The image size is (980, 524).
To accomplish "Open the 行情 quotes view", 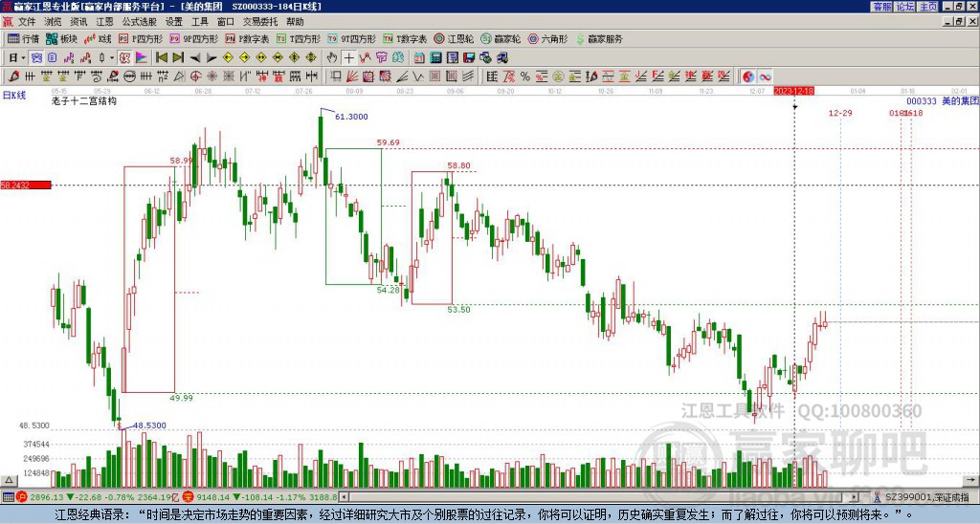I will [x=23, y=38].
